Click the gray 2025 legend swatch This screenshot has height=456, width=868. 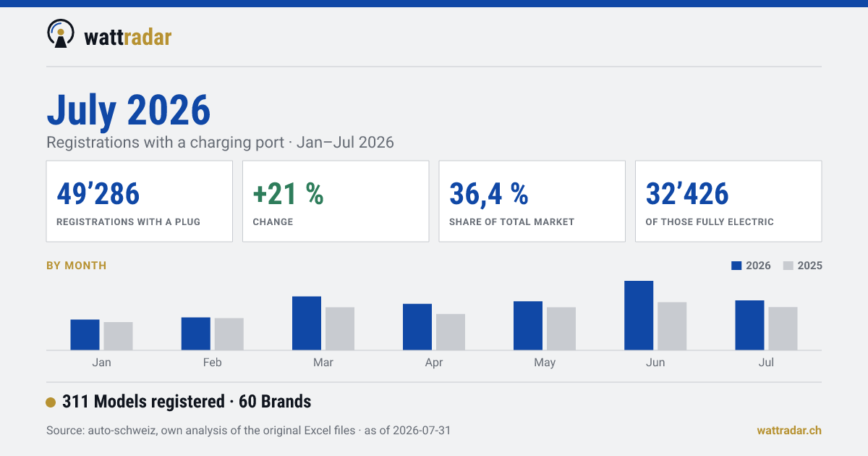pos(788,266)
